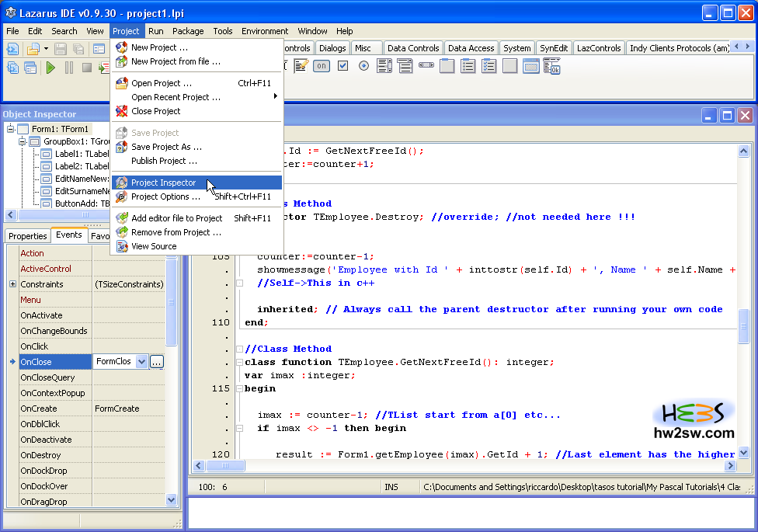Click the OnClose value field 'FormClos'
Screen dimensions: 758x532
(x=113, y=361)
